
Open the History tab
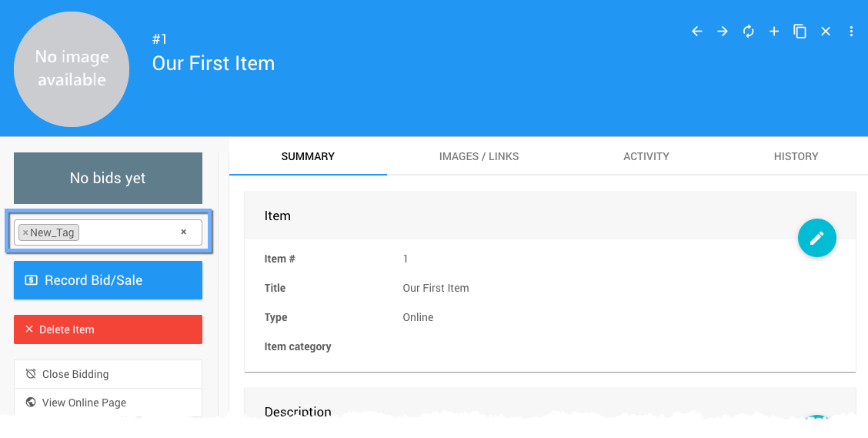[x=796, y=156]
